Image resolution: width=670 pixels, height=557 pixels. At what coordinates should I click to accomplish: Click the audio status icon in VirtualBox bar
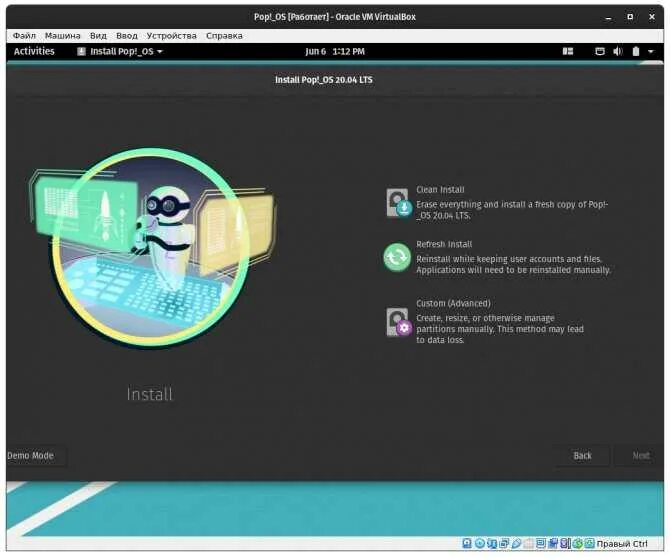(x=492, y=543)
